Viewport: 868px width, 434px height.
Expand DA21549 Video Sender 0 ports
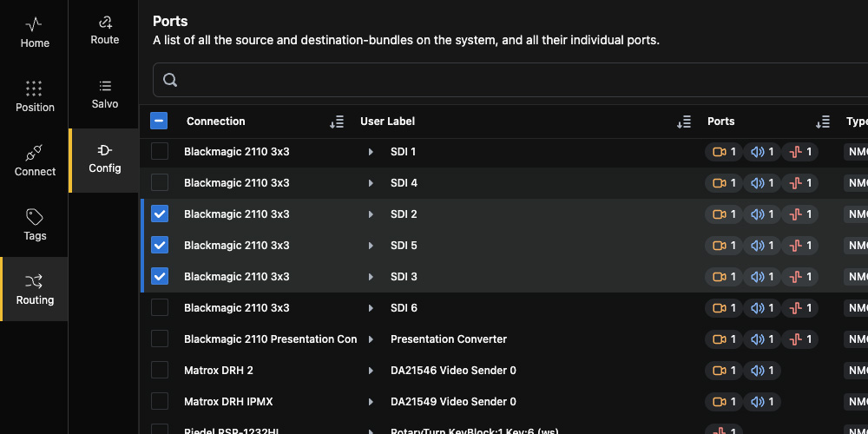371,401
